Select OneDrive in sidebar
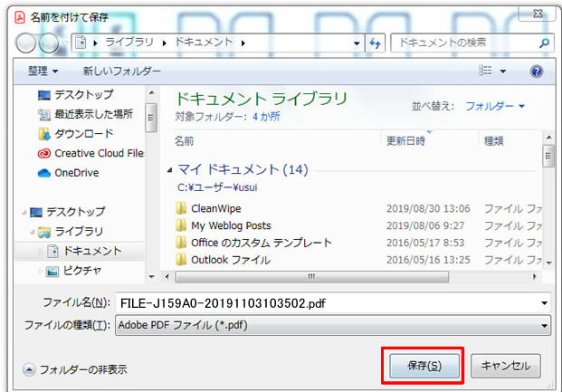 click(68, 173)
